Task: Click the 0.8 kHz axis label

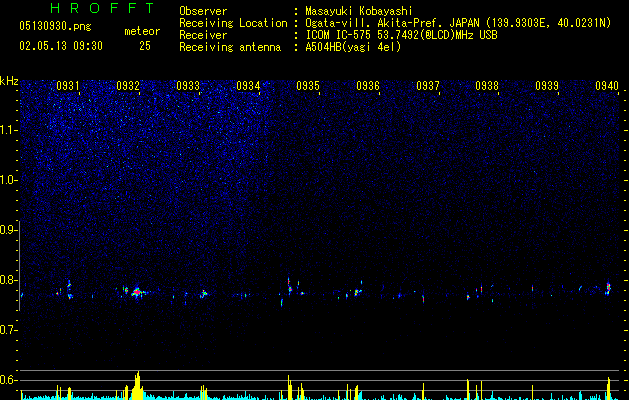Action: tap(9, 280)
